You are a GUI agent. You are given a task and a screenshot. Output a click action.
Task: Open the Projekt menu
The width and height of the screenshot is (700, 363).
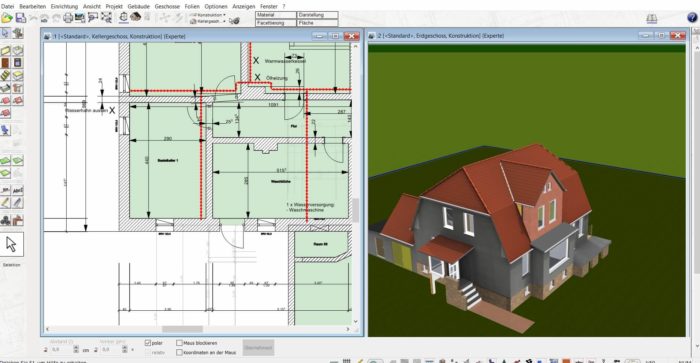click(x=114, y=6)
